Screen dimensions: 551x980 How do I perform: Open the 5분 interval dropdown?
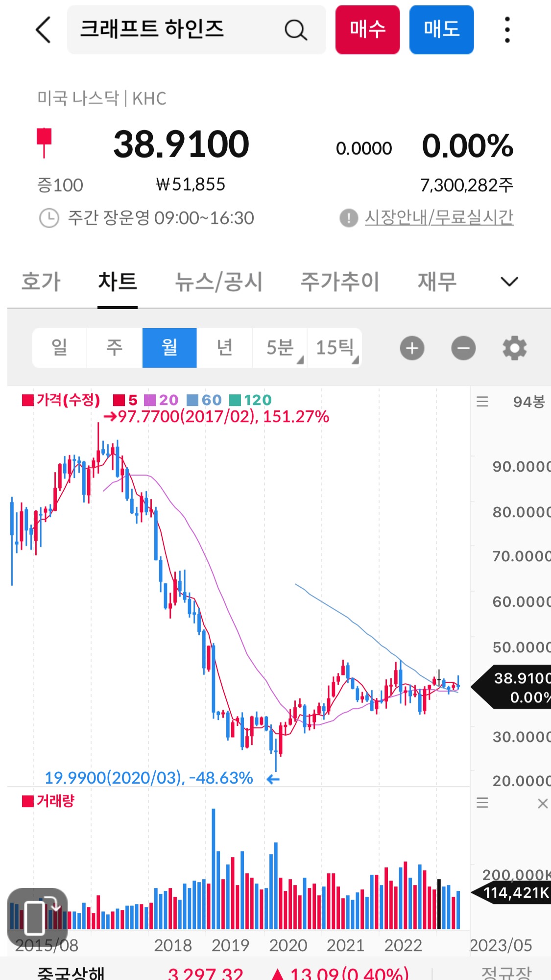pos(279,347)
